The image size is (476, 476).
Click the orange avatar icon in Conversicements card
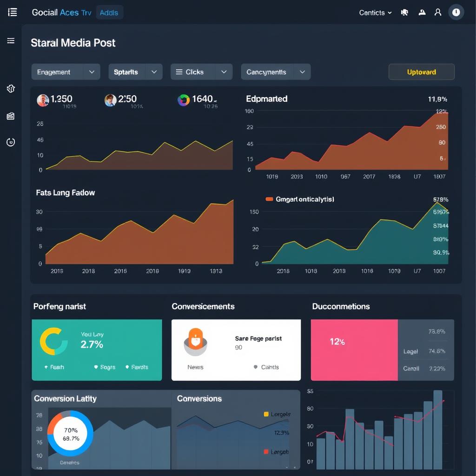pyautogui.click(x=196, y=340)
